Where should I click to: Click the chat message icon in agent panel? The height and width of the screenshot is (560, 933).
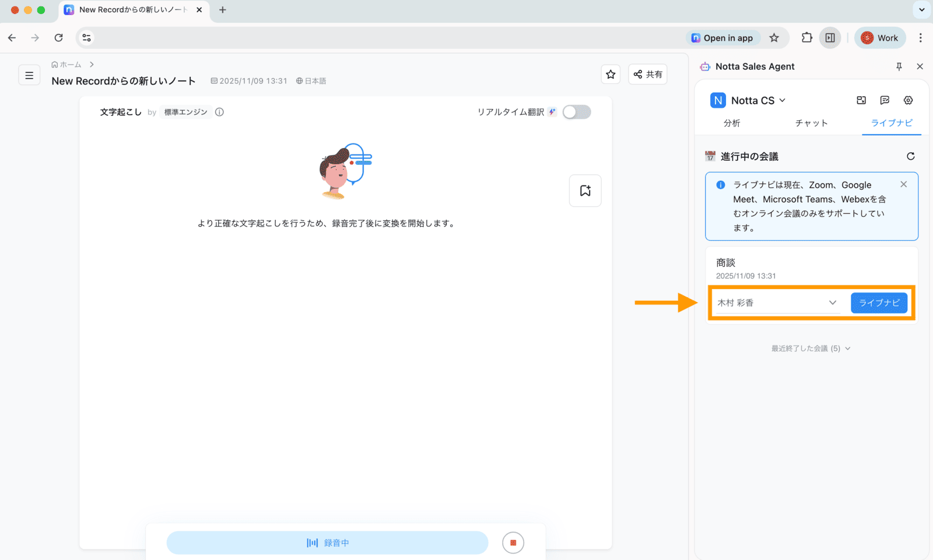click(x=885, y=100)
